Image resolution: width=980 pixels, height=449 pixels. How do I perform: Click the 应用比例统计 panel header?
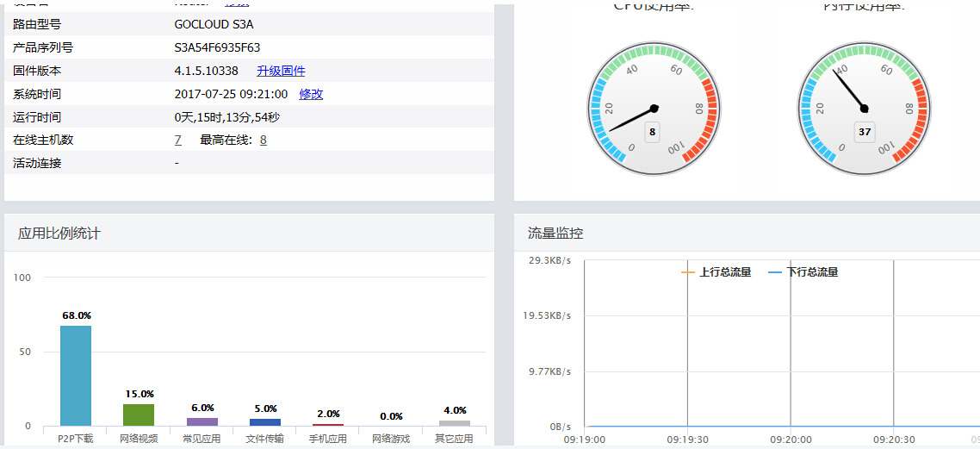[x=59, y=233]
